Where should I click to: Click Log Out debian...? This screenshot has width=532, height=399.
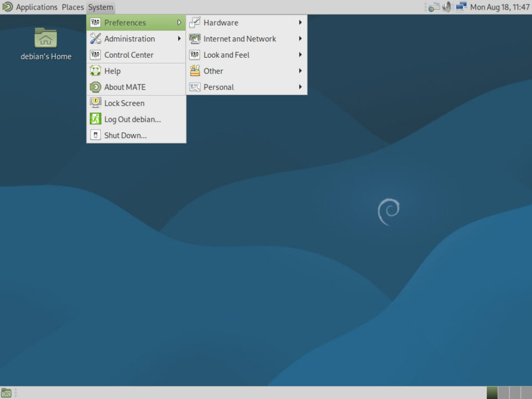131,119
